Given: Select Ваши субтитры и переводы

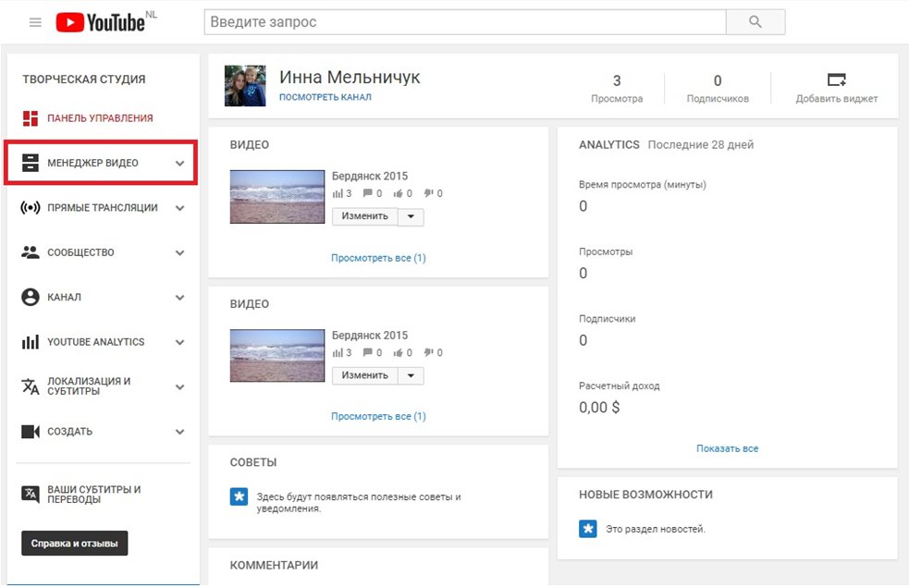Looking at the screenshot, I should 93,495.
